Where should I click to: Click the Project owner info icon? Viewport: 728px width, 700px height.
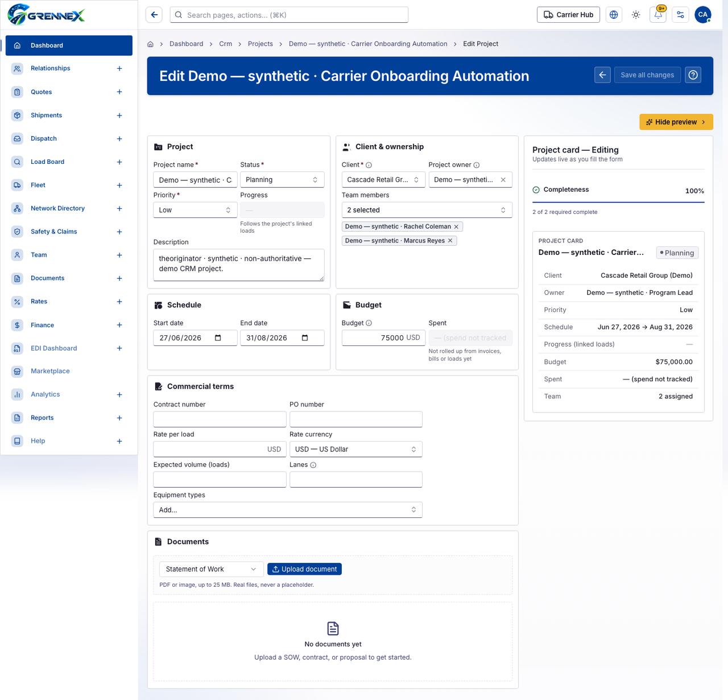[477, 165]
